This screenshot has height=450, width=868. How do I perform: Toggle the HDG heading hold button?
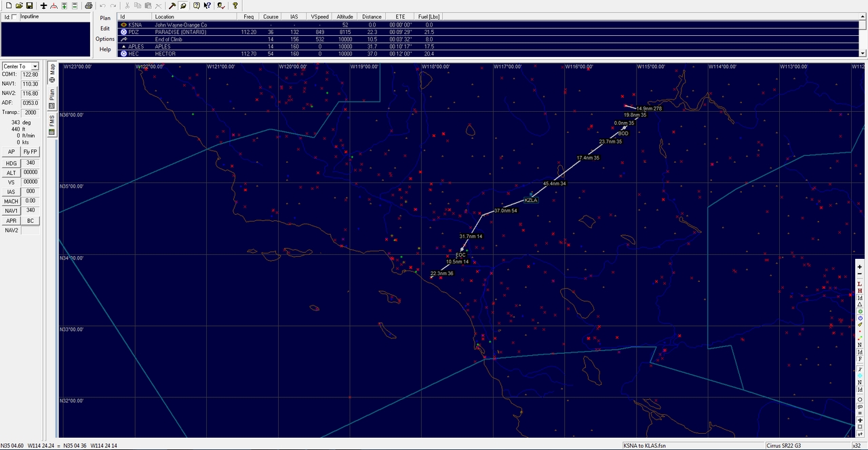12,163
